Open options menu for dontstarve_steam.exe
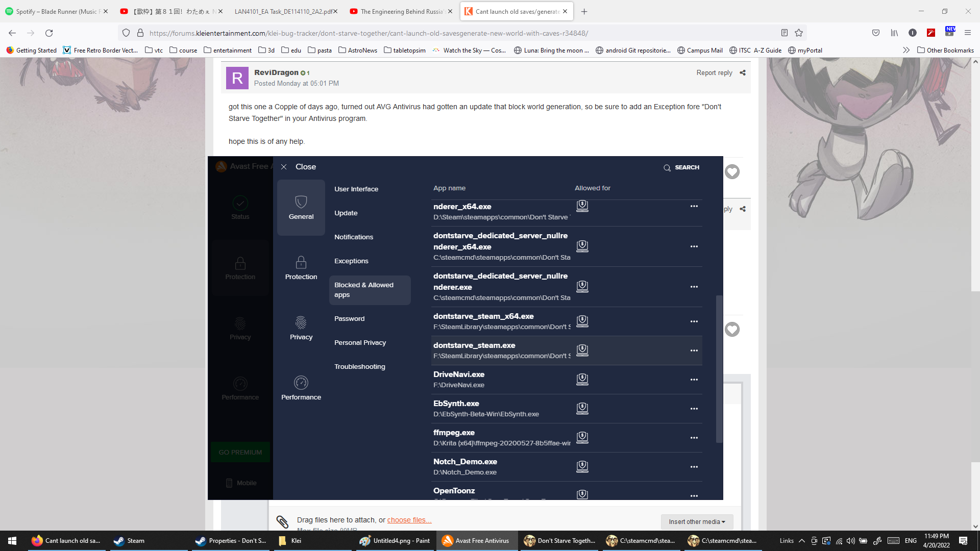The height and width of the screenshot is (551, 980). [x=694, y=350]
